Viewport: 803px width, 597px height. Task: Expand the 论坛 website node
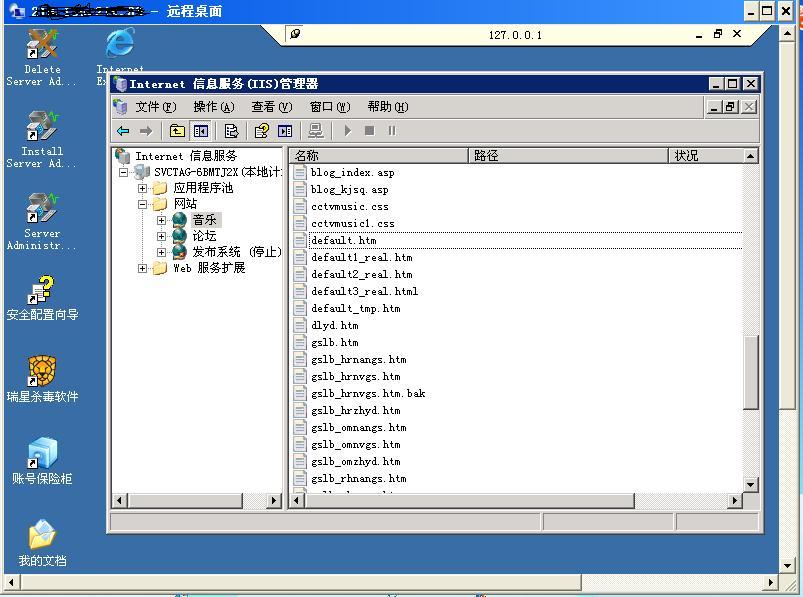tap(161, 236)
